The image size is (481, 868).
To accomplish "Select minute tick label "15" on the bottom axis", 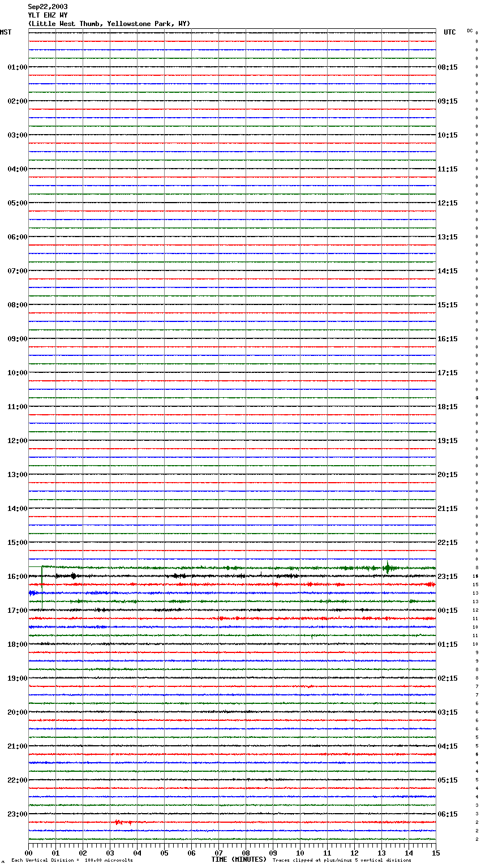I will (x=436, y=853).
